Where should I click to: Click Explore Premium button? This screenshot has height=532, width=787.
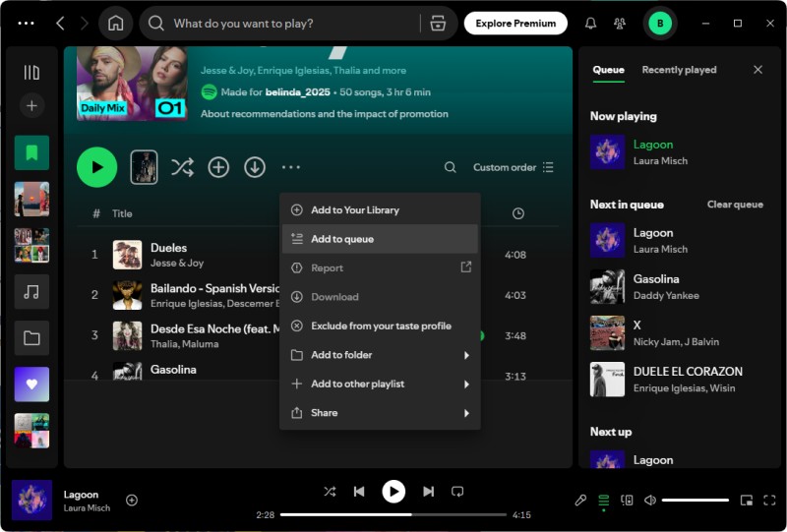click(x=515, y=23)
